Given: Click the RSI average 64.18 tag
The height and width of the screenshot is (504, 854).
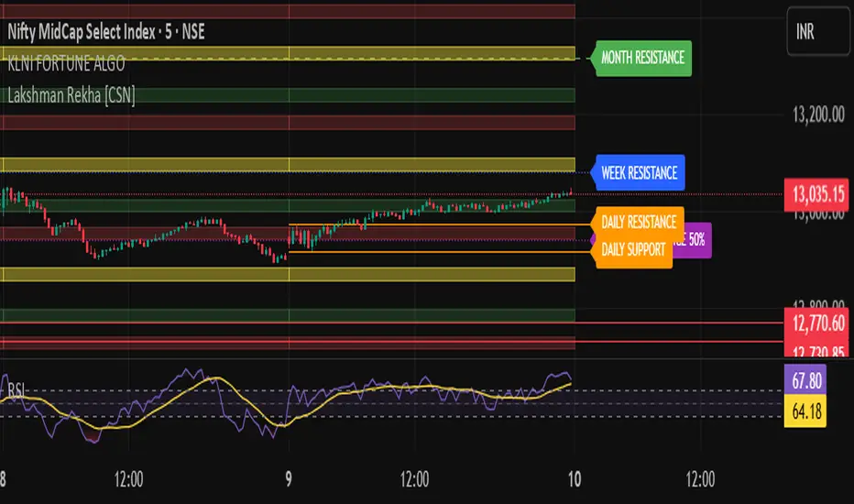Looking at the screenshot, I should pyautogui.click(x=805, y=411).
